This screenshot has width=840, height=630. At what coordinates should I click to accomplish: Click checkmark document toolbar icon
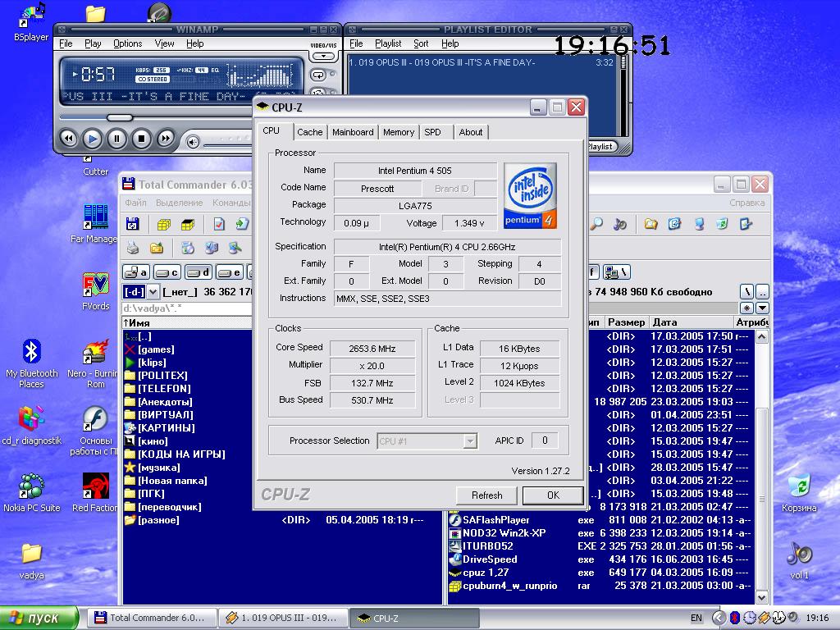219,224
